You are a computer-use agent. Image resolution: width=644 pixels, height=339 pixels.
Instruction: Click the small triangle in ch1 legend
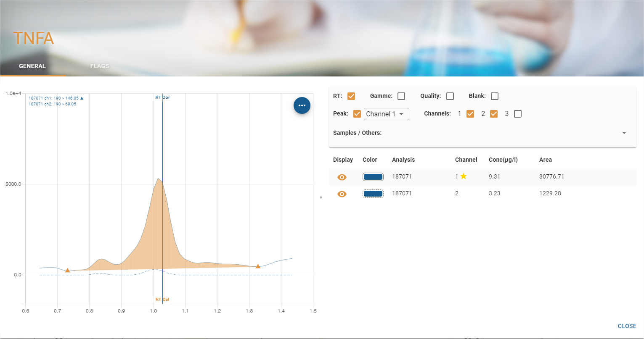pyautogui.click(x=82, y=98)
